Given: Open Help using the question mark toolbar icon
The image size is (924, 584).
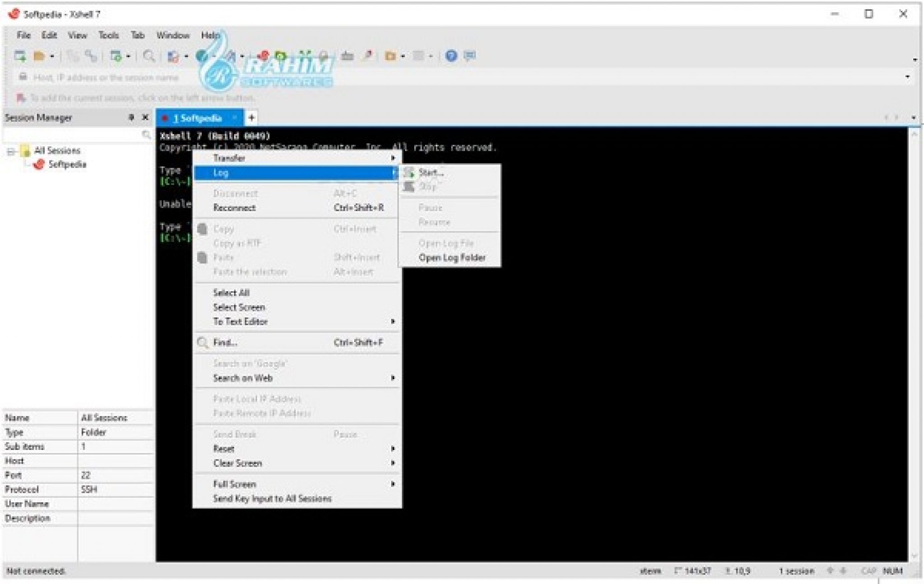Looking at the screenshot, I should click(451, 56).
